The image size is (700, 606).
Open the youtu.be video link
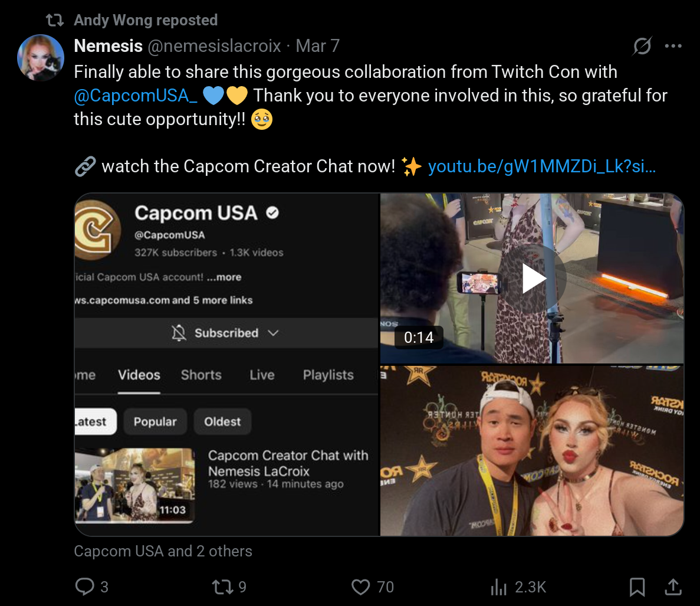[542, 166]
